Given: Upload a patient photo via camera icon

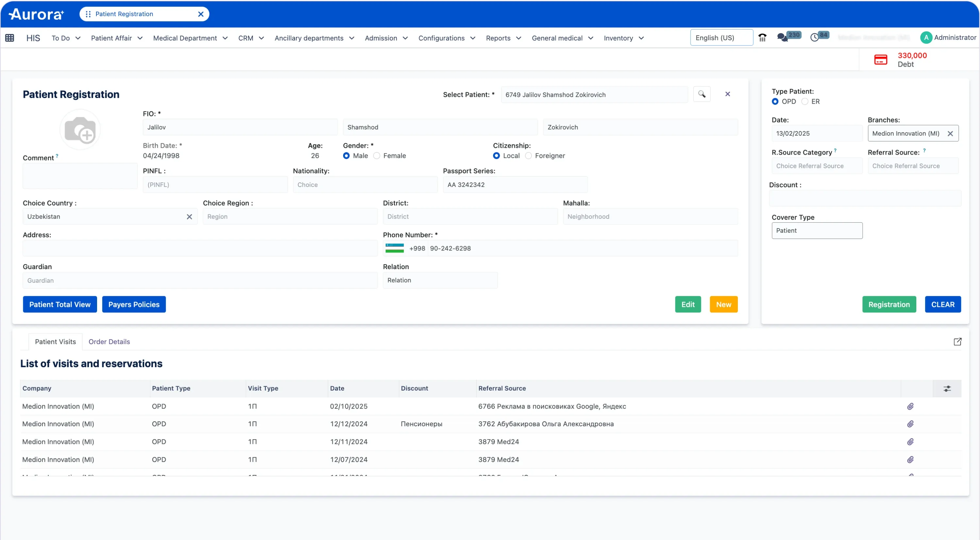Looking at the screenshot, I should [x=80, y=129].
